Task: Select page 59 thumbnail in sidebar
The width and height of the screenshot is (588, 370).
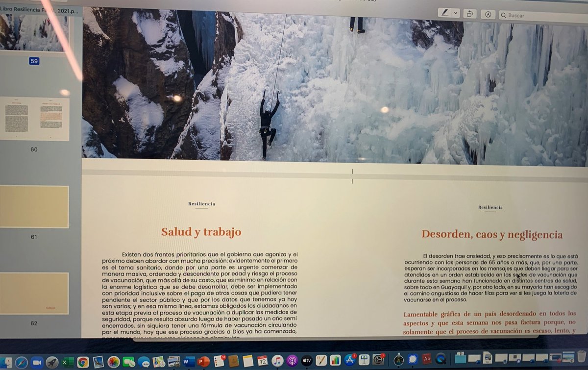Action: pos(34,32)
